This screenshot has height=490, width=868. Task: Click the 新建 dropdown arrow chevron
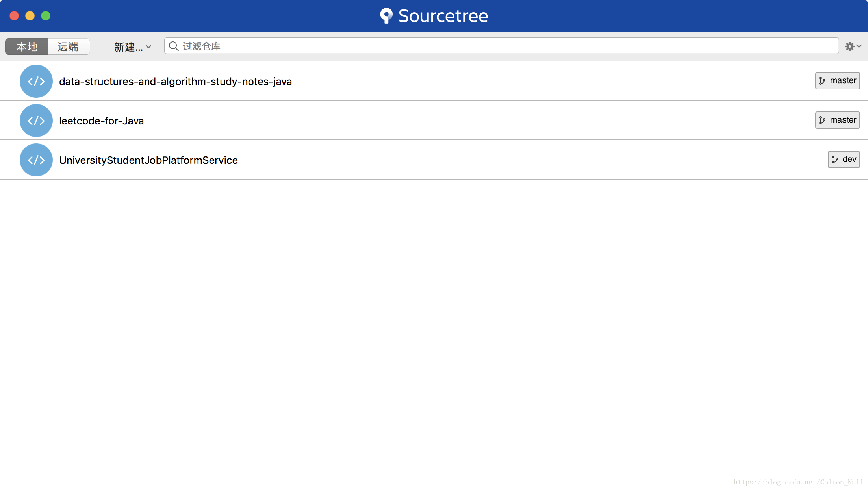[x=148, y=47]
